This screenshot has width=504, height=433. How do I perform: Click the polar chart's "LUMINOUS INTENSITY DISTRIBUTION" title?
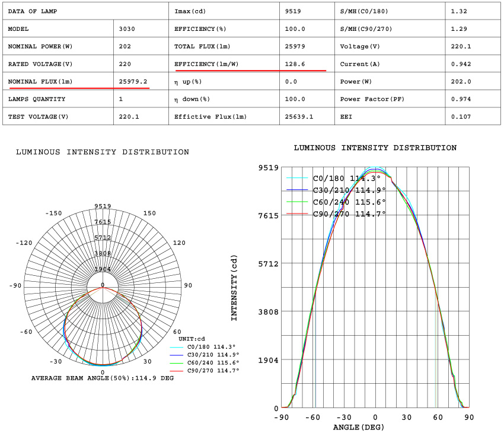click(x=103, y=152)
